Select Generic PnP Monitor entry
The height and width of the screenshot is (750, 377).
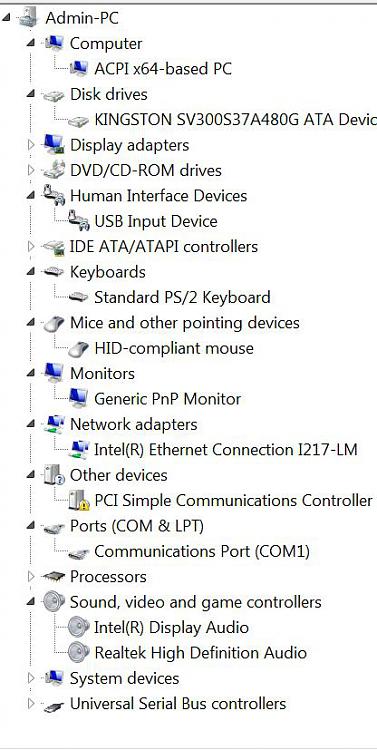167,399
